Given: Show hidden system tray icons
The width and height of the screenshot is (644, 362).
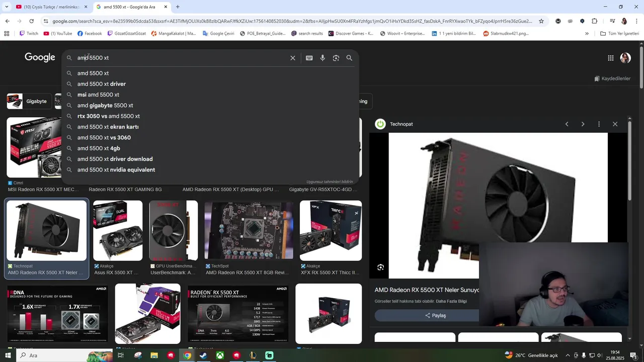Looking at the screenshot, I should pyautogui.click(x=568, y=355).
